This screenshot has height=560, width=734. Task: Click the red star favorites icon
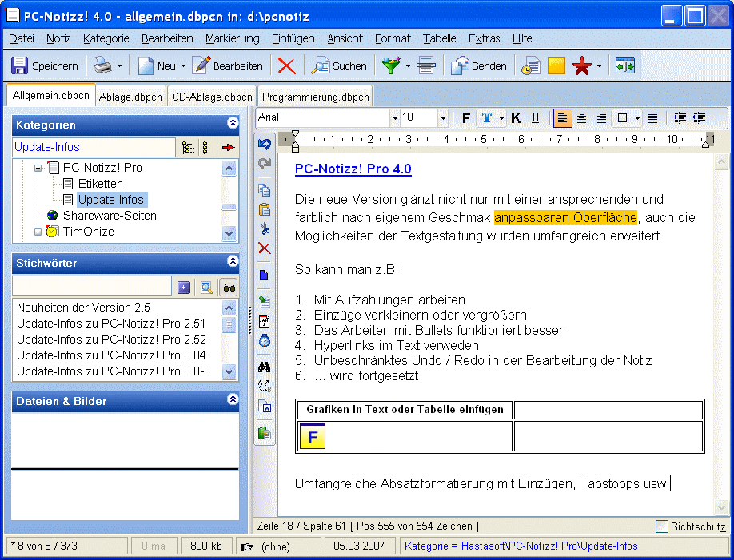(x=581, y=66)
